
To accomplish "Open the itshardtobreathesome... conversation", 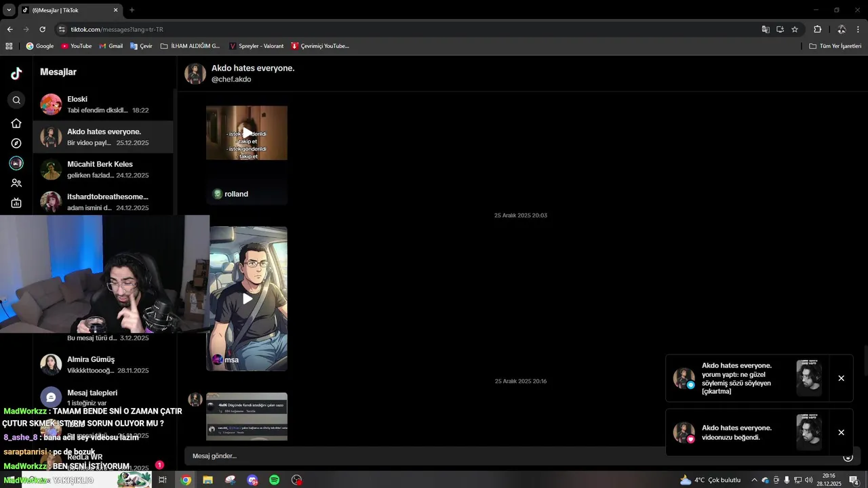I will pos(103,202).
